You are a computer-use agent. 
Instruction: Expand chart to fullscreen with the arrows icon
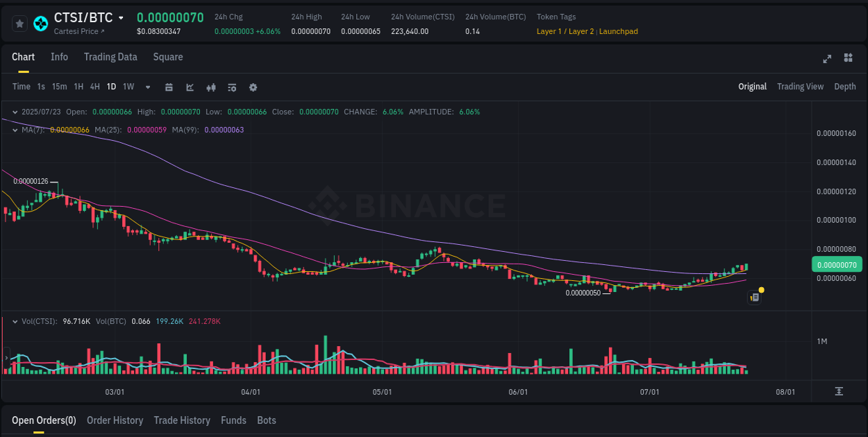tap(826, 59)
